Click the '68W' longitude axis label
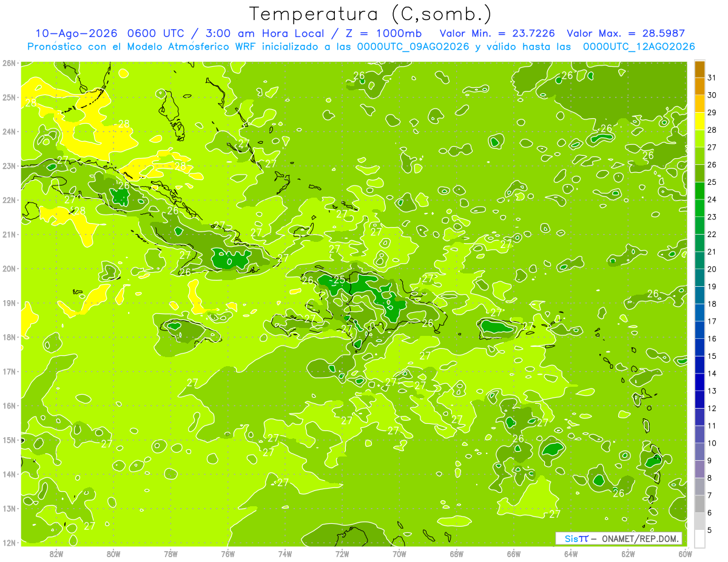728x562 pixels. tap(457, 554)
